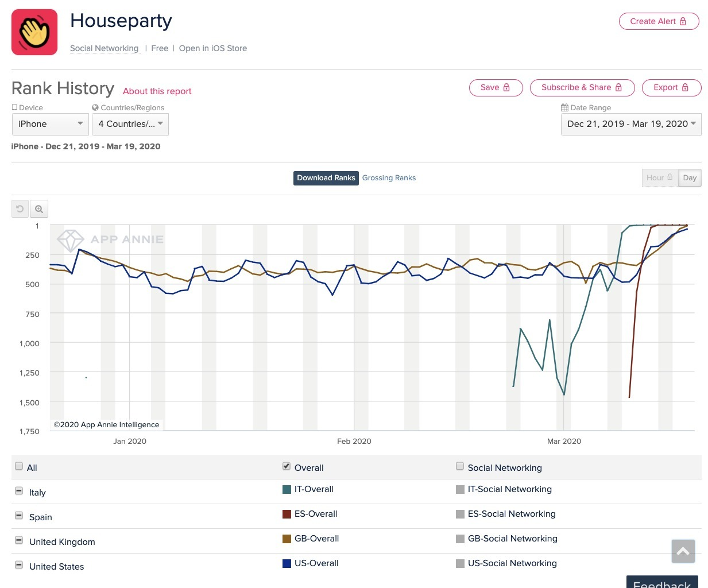Switch to Download Ranks tab
Viewport: 708px width, 588px height.
(326, 178)
